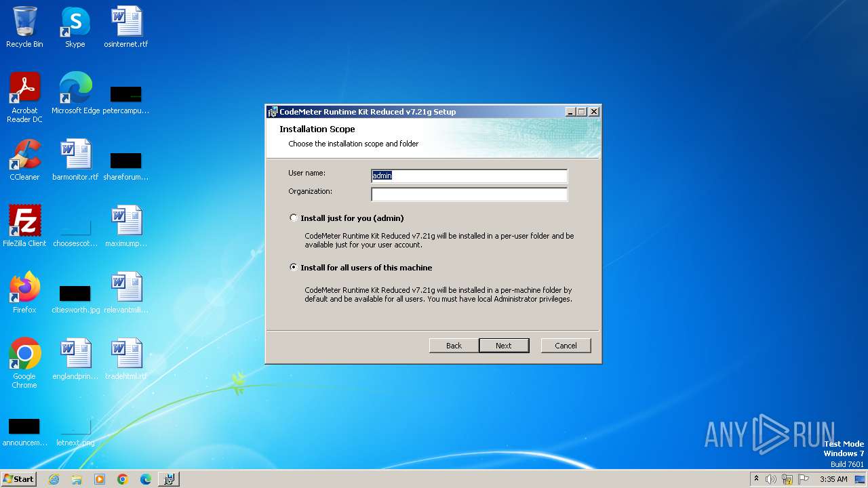Open Acrobat Reader DC shortcut

(24, 97)
